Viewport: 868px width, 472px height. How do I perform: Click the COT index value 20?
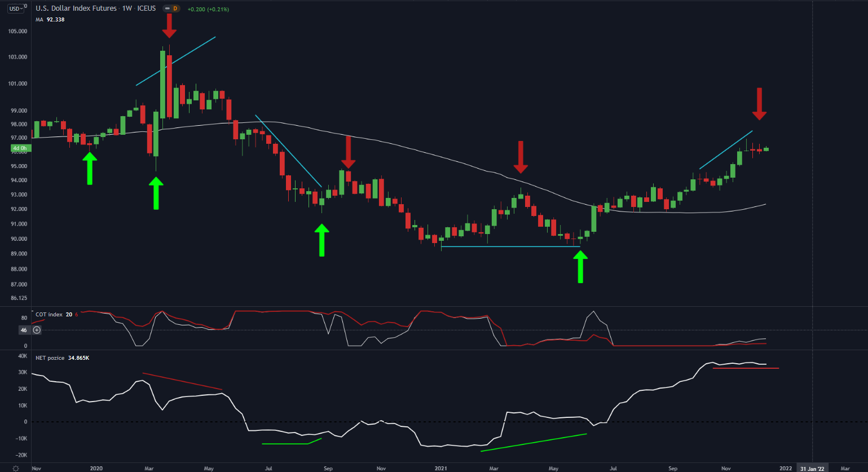pyautogui.click(x=69, y=315)
